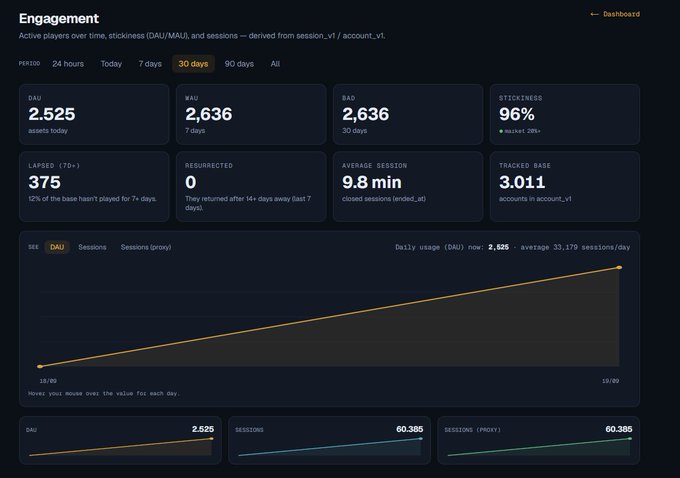Open the Sessions sparkline mini chart
The image size is (680, 478).
pos(330,440)
